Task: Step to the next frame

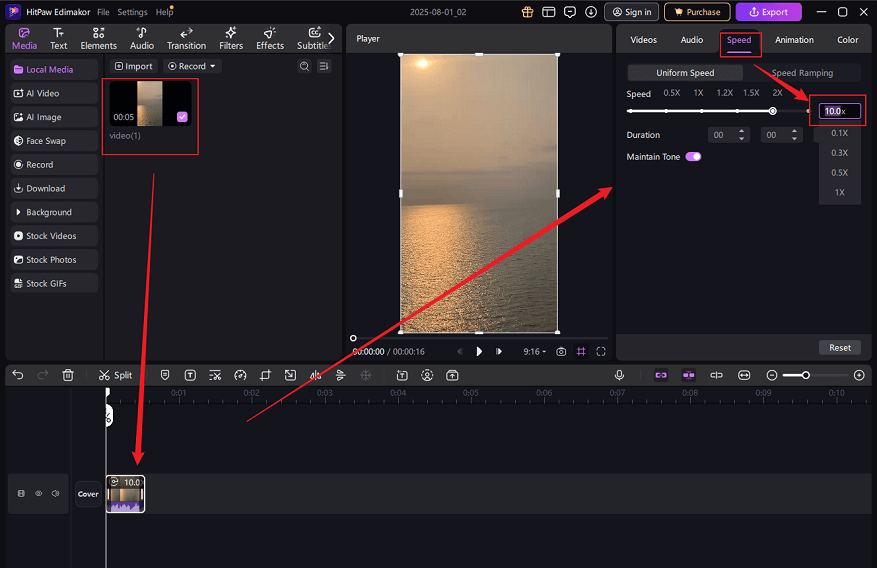Action: pos(499,352)
